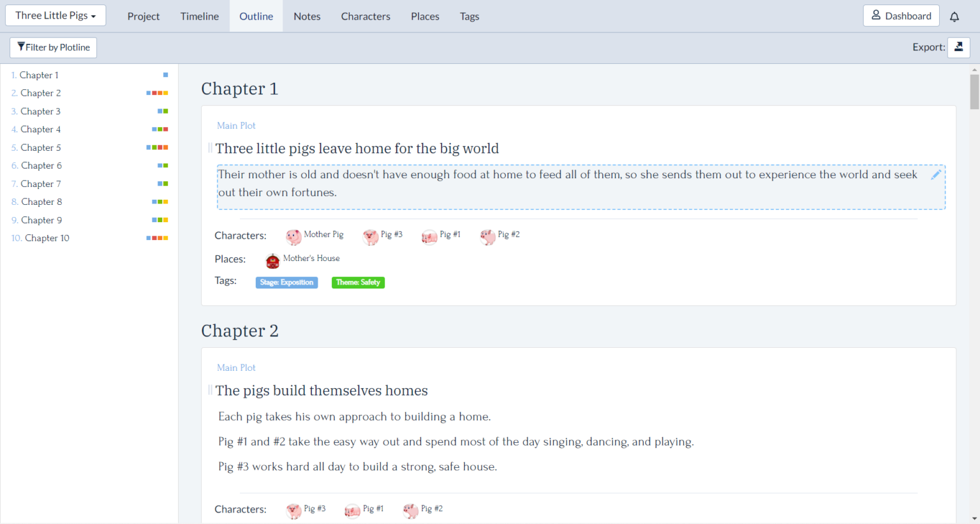Click the Main Plot link in Chapter 2
The width and height of the screenshot is (980, 524).
pyautogui.click(x=236, y=368)
